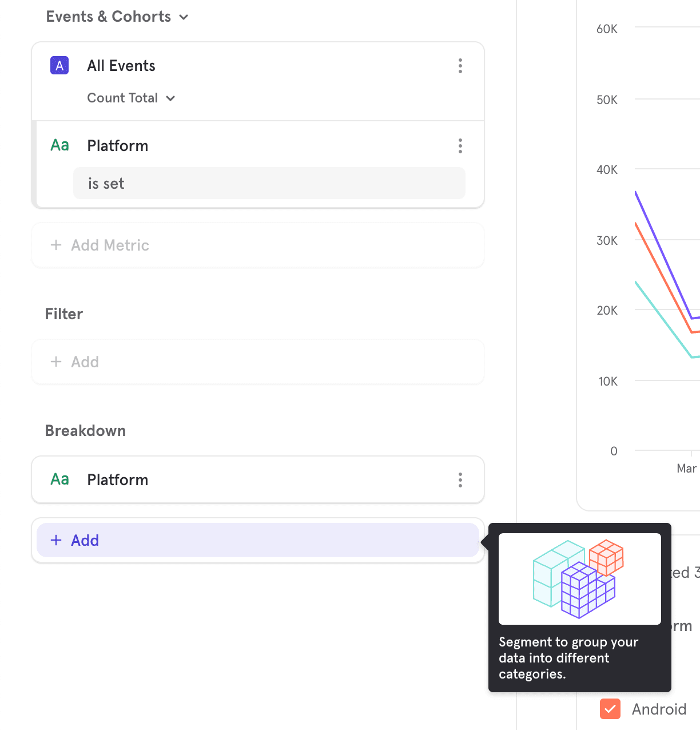Click the purple A badge beside All Events
700x730 pixels.
[59, 66]
